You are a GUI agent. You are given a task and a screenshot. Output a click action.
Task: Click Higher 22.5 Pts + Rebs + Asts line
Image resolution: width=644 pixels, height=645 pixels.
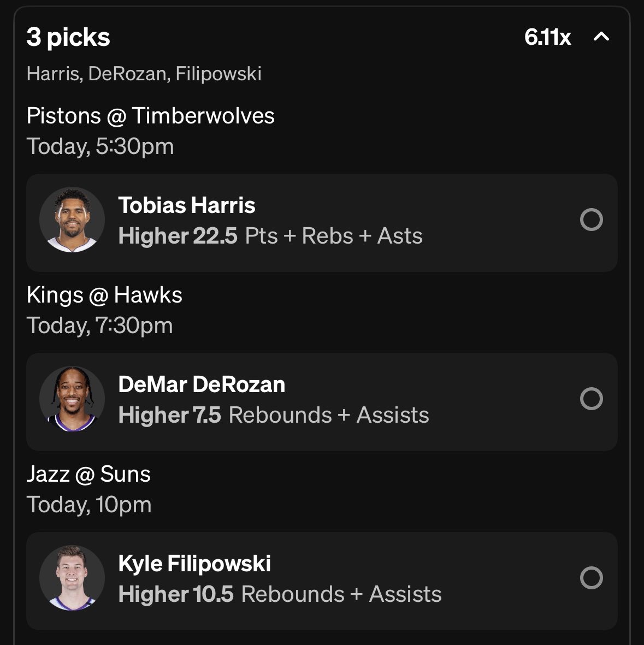pos(270,236)
